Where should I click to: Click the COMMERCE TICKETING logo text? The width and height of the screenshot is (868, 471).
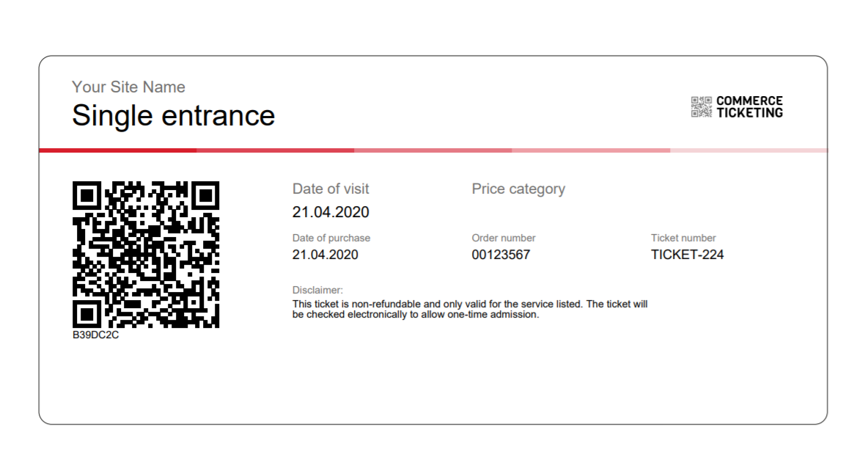click(749, 107)
